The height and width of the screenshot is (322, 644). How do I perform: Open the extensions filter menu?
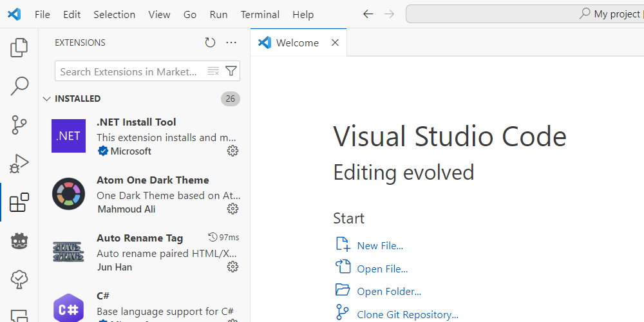[x=231, y=71]
